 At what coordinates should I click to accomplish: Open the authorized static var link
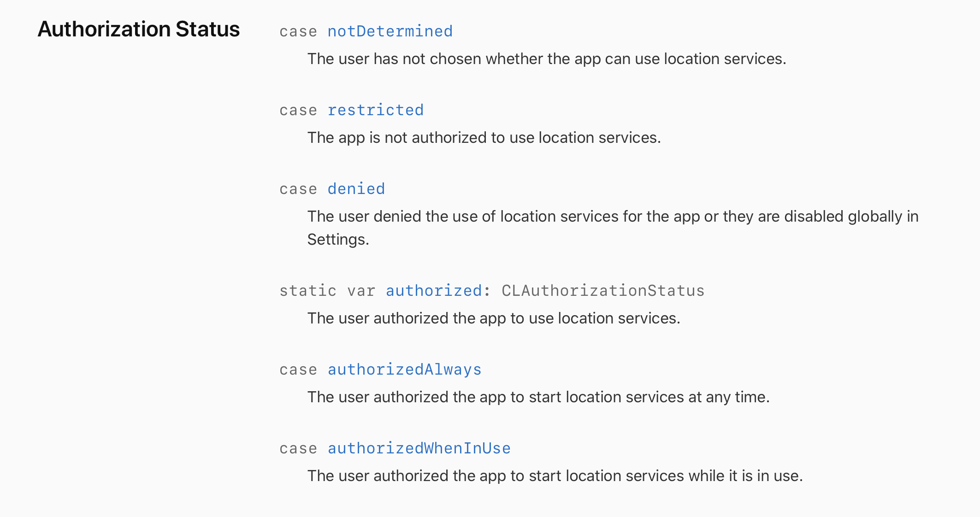tap(433, 291)
